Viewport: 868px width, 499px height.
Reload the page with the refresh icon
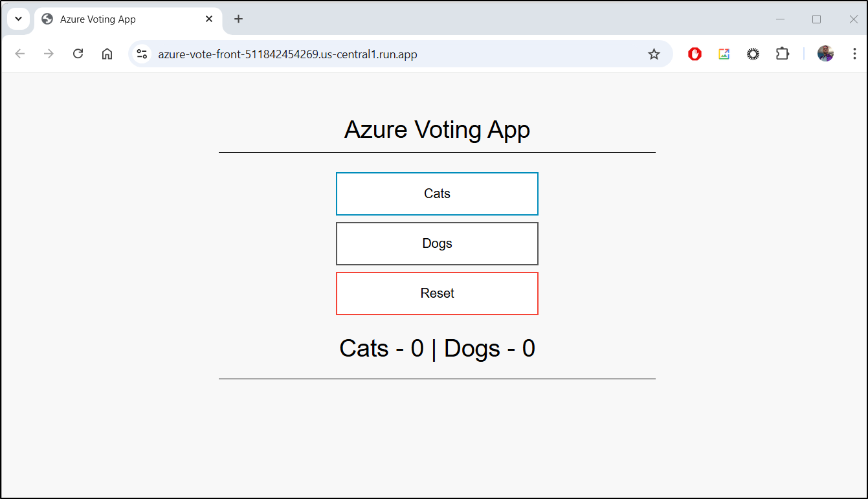click(x=78, y=54)
